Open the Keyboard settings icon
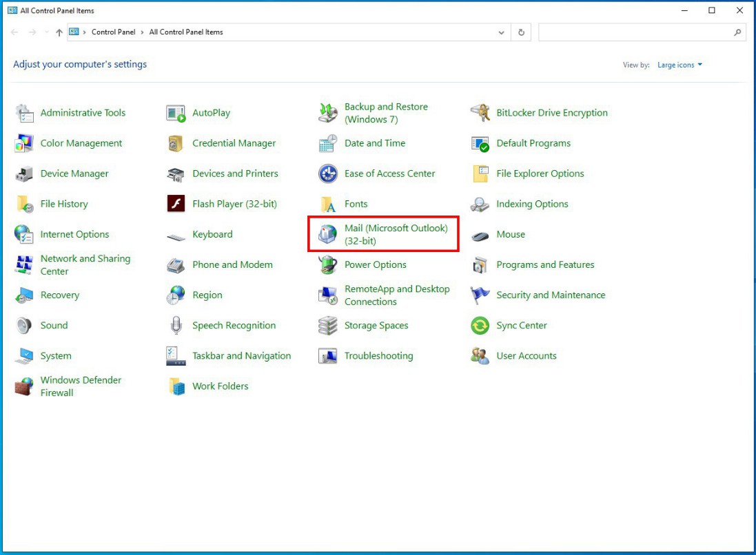 (176, 237)
